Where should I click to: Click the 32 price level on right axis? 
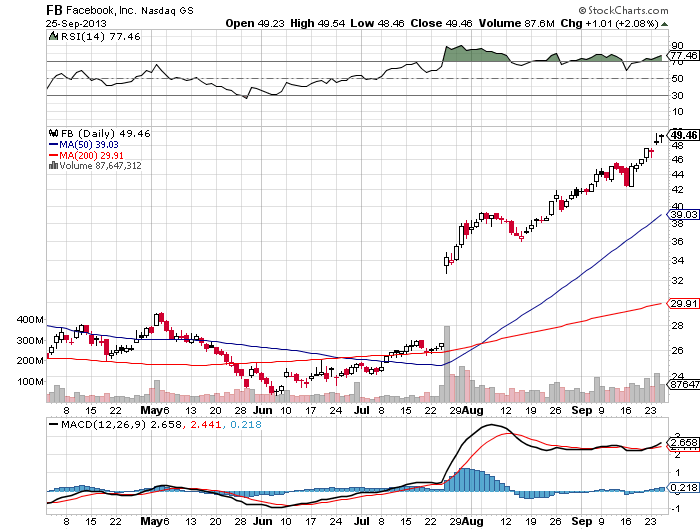(678, 280)
